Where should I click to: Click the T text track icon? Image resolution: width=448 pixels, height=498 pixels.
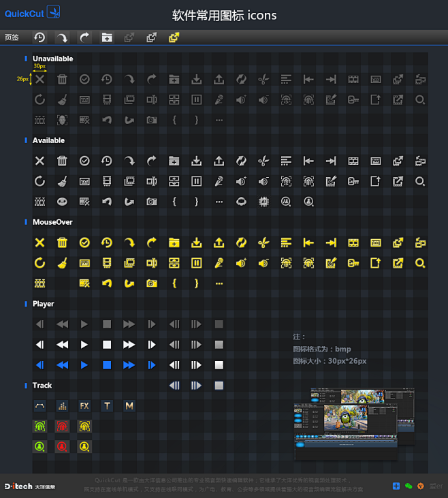107,406
